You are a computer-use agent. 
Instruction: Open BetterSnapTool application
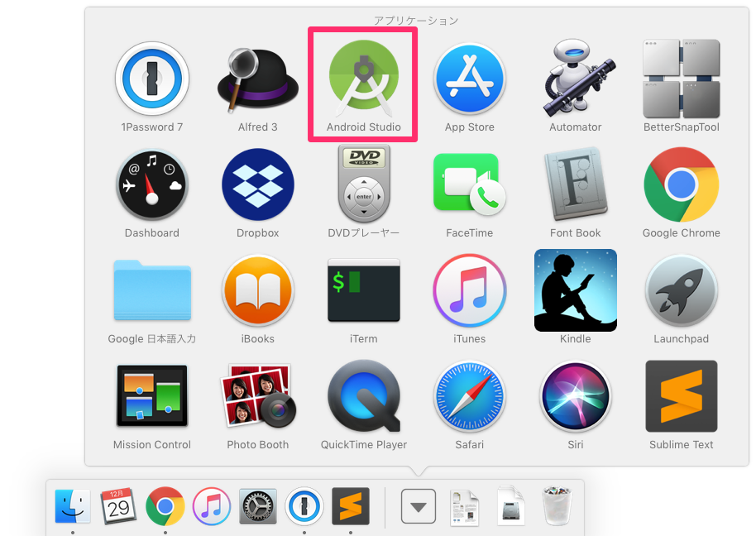pos(681,78)
